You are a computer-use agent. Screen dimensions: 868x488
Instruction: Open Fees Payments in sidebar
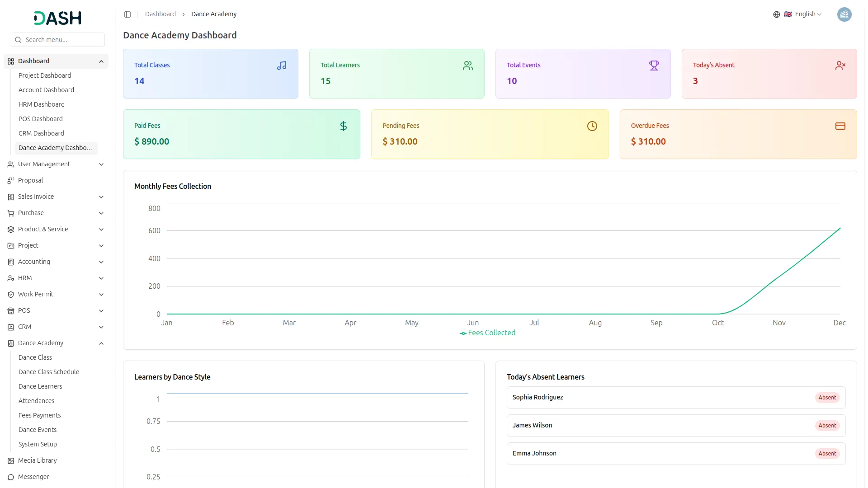[40, 415]
